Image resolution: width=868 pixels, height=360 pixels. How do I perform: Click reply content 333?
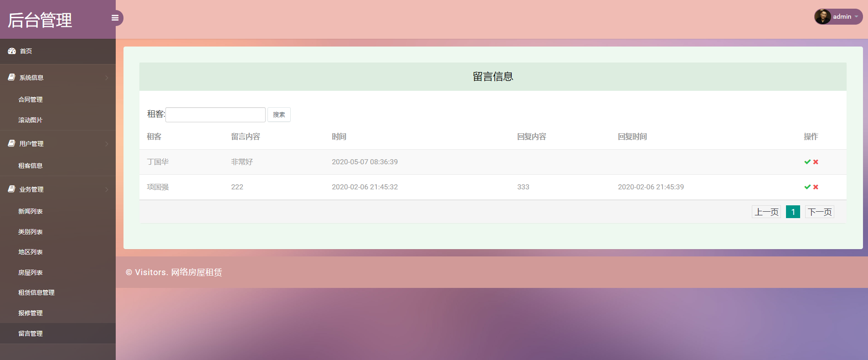pyautogui.click(x=523, y=187)
